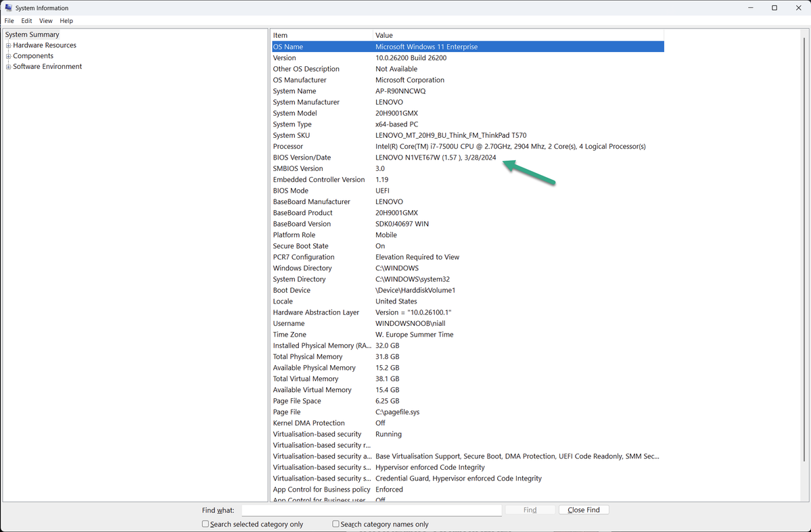Select the Time Zone row

tap(467, 335)
